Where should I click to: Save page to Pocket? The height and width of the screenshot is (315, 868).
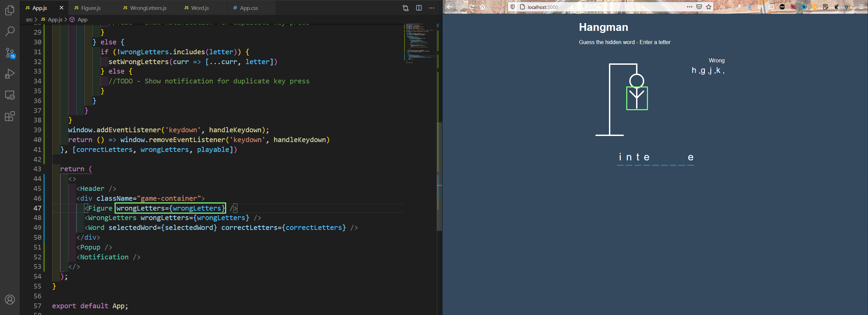pyautogui.click(x=699, y=7)
